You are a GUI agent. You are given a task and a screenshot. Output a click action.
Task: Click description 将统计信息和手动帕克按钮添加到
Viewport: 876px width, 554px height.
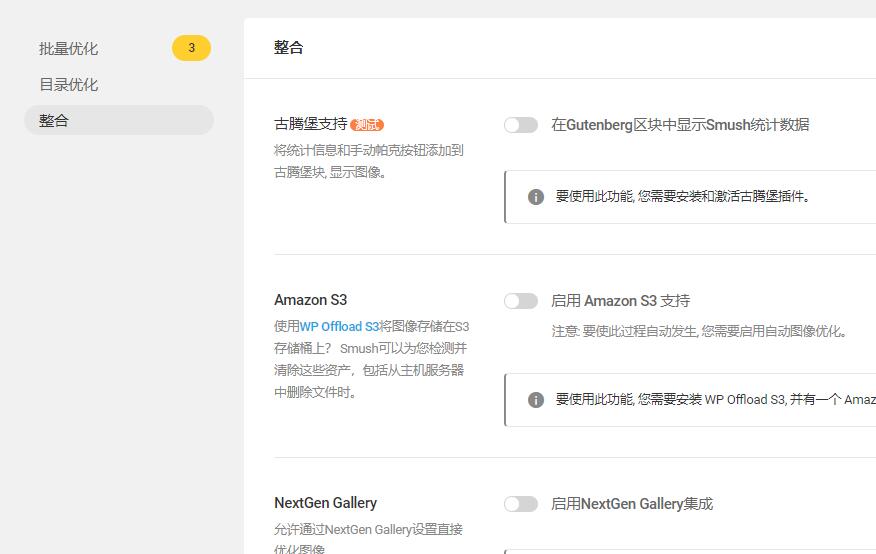[x=369, y=161]
